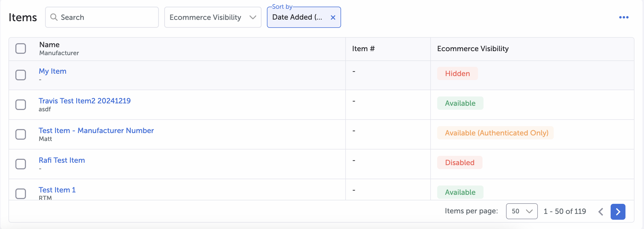Screen dimensions: 644x229
Task: Focus the Search input field
Action: click(x=106, y=17)
